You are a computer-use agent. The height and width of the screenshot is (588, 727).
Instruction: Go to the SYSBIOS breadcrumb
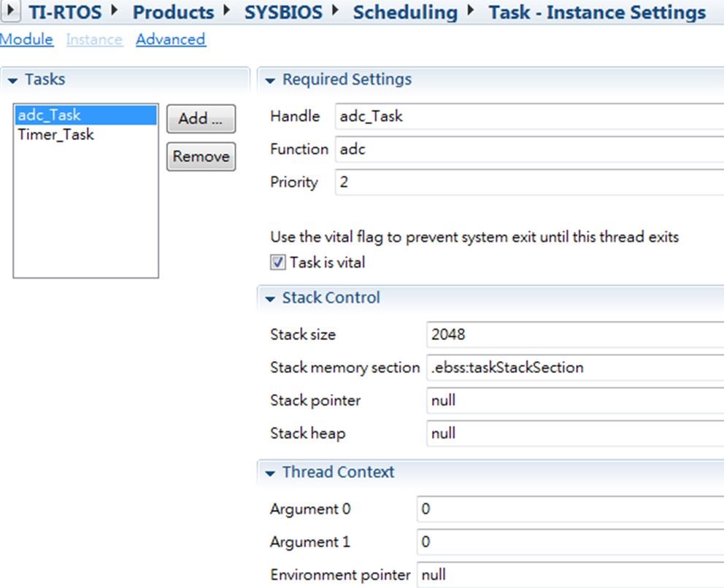(283, 12)
